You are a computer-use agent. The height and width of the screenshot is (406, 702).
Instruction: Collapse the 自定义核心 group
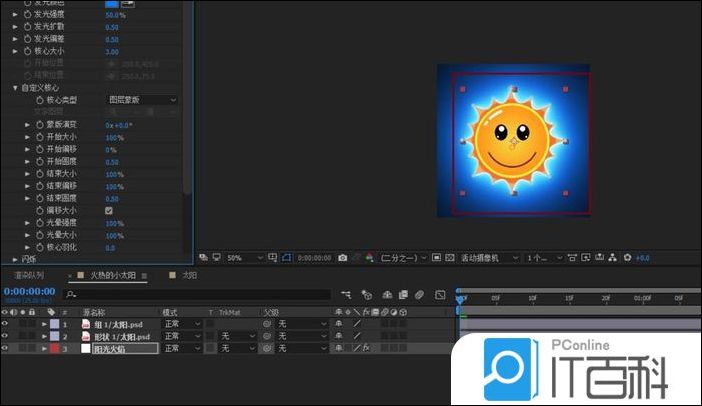[16, 88]
